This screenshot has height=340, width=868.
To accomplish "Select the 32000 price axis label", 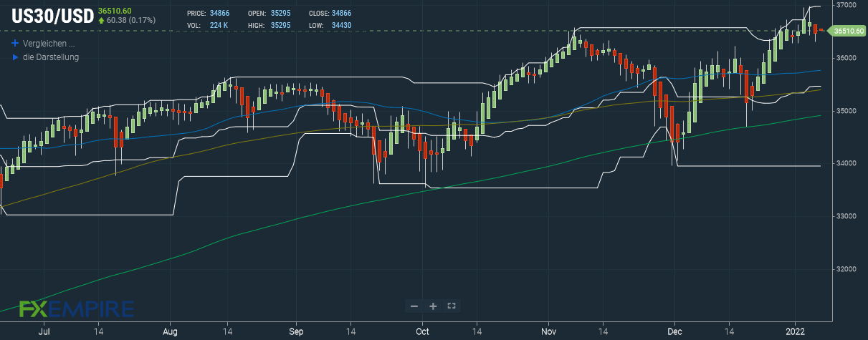I will 846,269.
